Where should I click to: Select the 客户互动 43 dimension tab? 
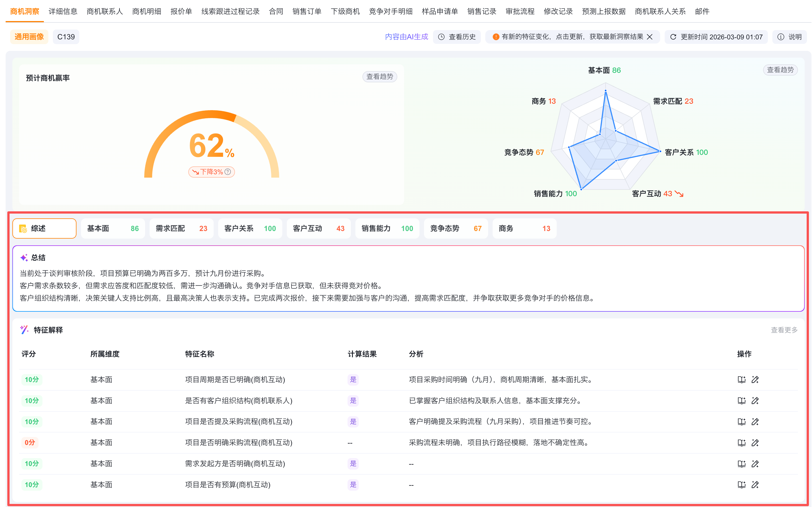tap(318, 228)
